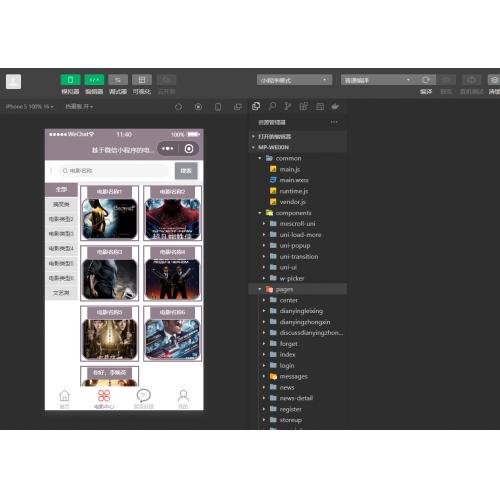This screenshot has width=500, height=500.
Task: Open the source control branch icon
Action: 287,106
